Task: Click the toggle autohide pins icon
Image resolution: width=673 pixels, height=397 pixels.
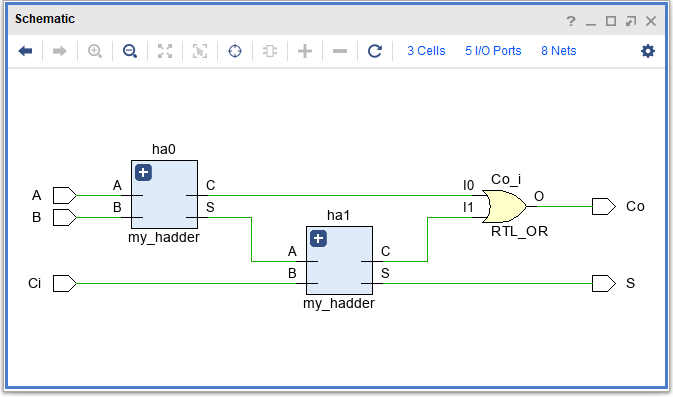Action: pyautogui.click(x=270, y=51)
